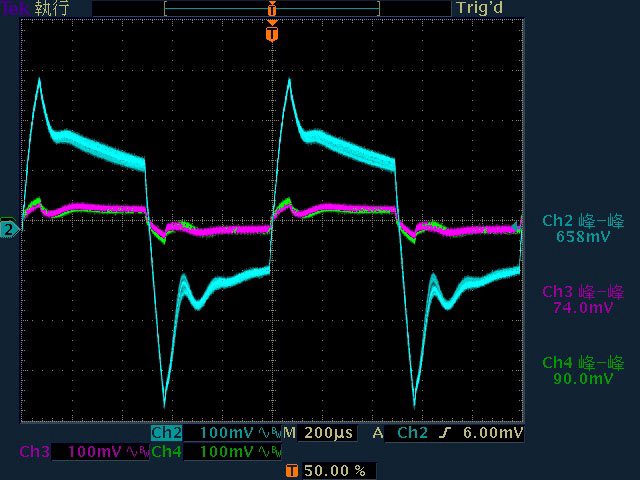
Task: Click the orange T icon beside 50.00 %
Action: click(x=291, y=470)
